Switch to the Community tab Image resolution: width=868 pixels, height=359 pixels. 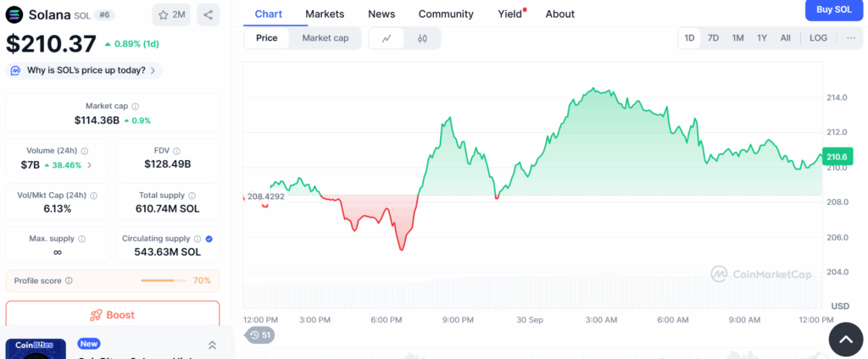point(446,14)
